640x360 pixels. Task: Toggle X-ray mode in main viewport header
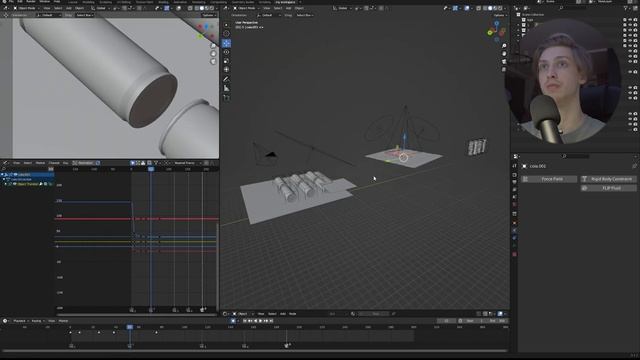(479, 8)
